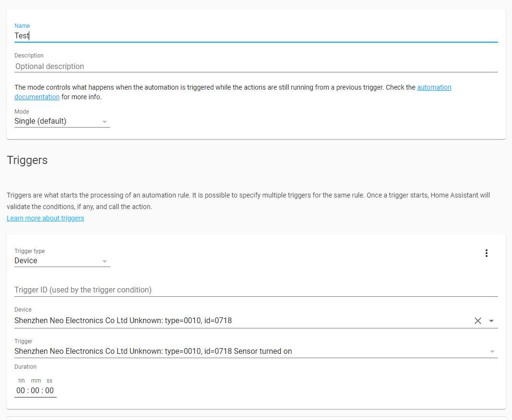Click the Triggers section heading
Screen dimensions: 512x420
pos(27,160)
